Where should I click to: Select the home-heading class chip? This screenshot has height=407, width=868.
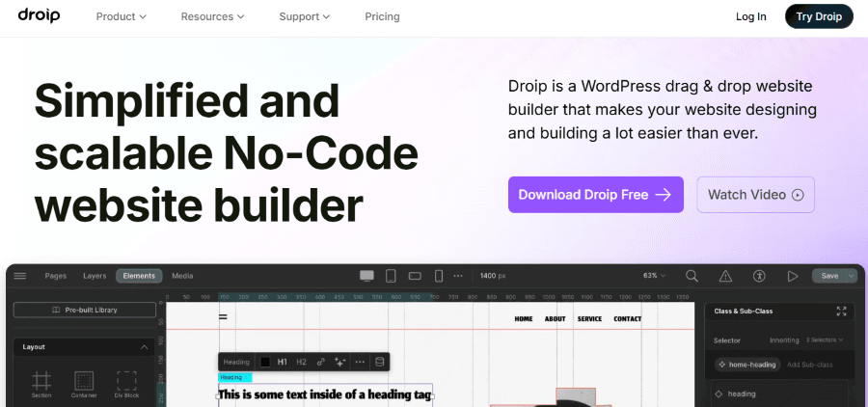pos(747,365)
